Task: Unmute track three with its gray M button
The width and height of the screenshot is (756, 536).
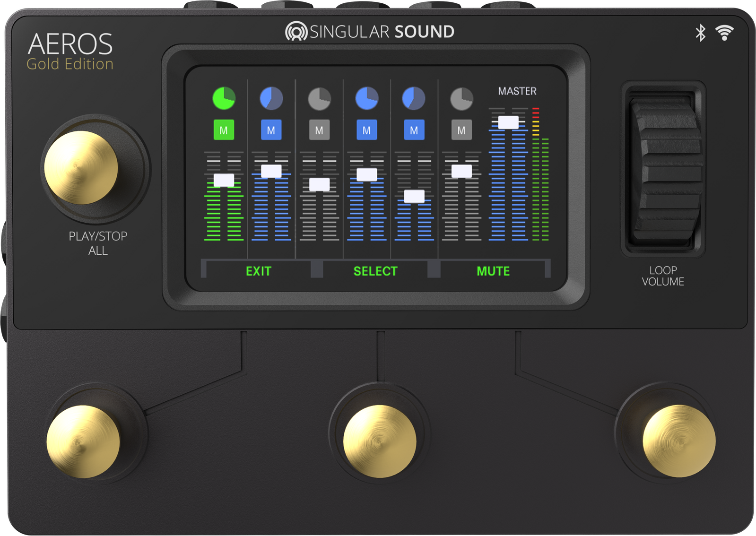Action: 319,130
